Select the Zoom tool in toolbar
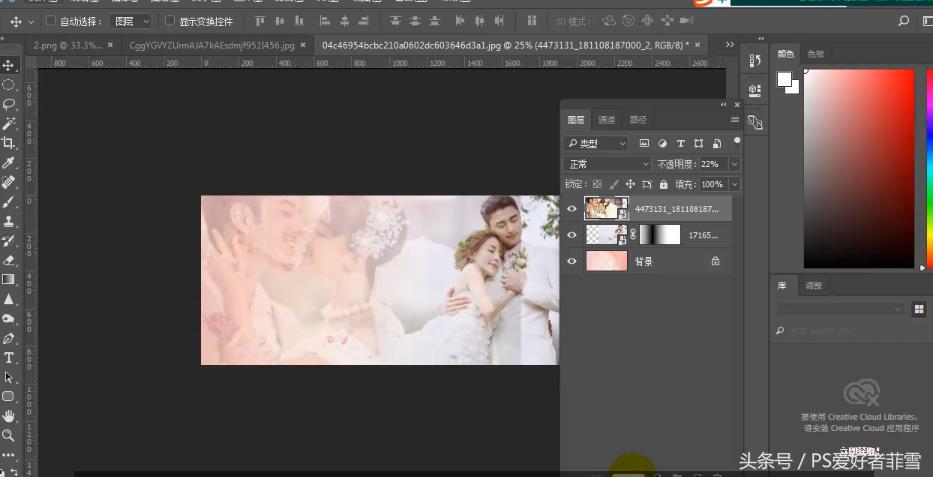This screenshot has width=933, height=477. click(9, 436)
